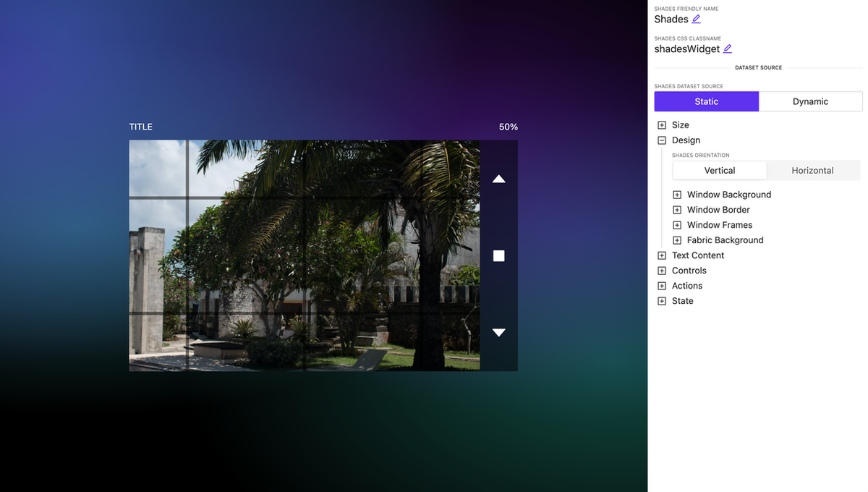Open the Text Content section
This screenshot has height=492, width=868.
click(x=697, y=255)
